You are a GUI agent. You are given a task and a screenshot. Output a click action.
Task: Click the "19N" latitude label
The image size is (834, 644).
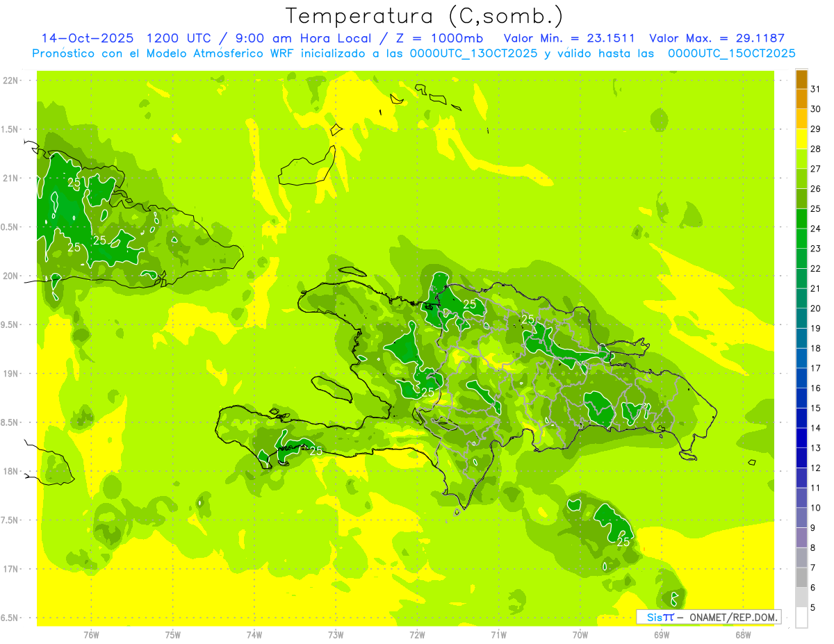12,374
